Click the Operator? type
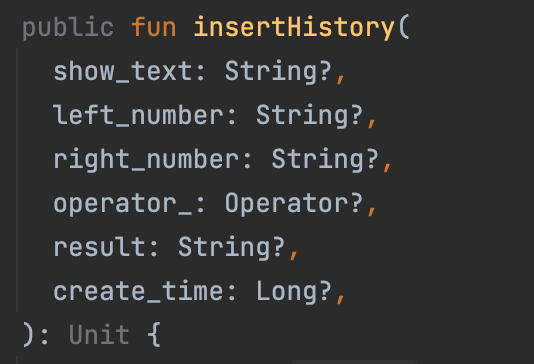Image resolution: width=534 pixels, height=364 pixels. (x=294, y=204)
